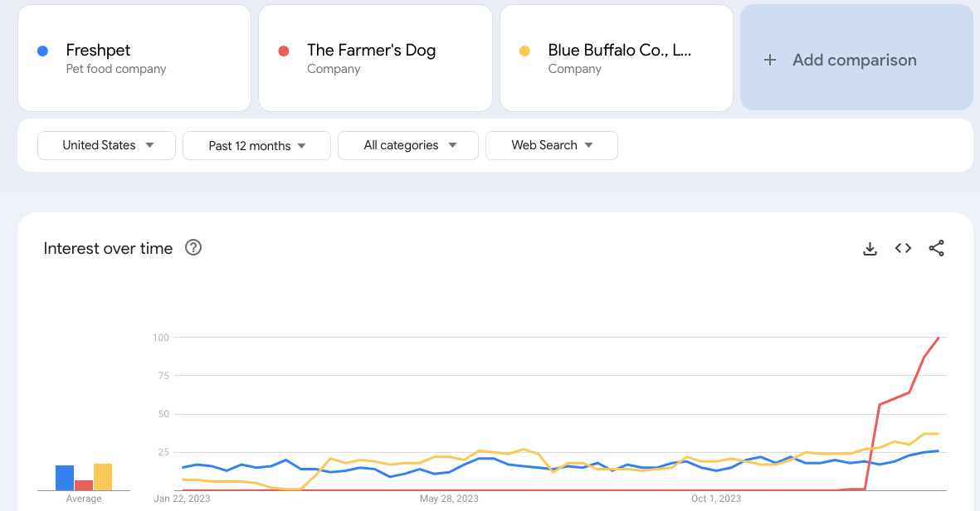Click the red Farmer's Dog peak at 100
Image resolution: width=980 pixels, height=511 pixels.
[939, 338]
